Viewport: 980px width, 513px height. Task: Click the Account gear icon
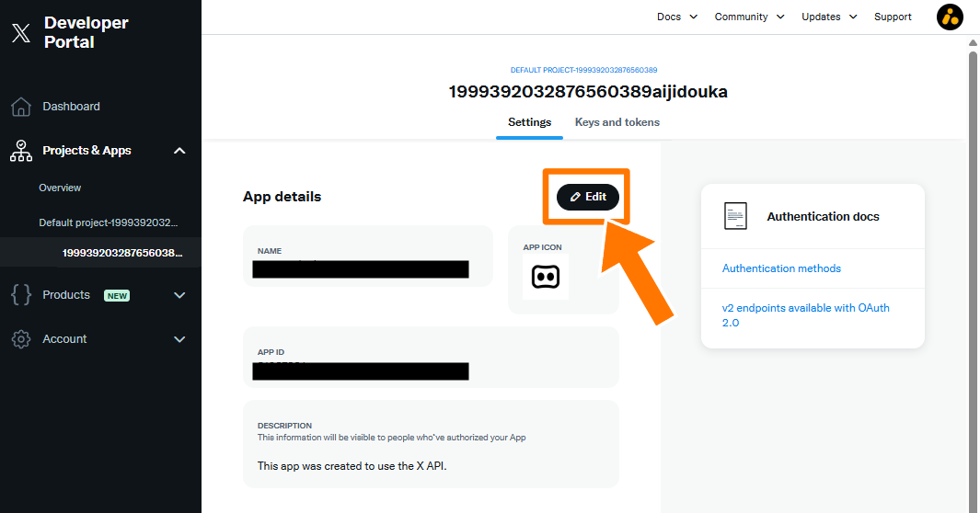(x=20, y=339)
